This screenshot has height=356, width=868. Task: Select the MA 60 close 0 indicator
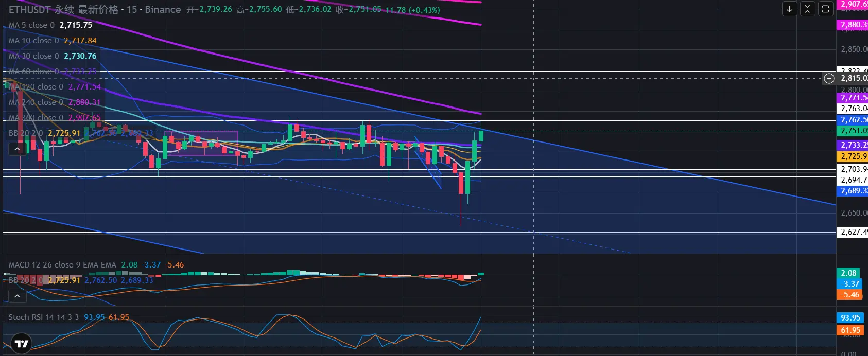(x=33, y=72)
